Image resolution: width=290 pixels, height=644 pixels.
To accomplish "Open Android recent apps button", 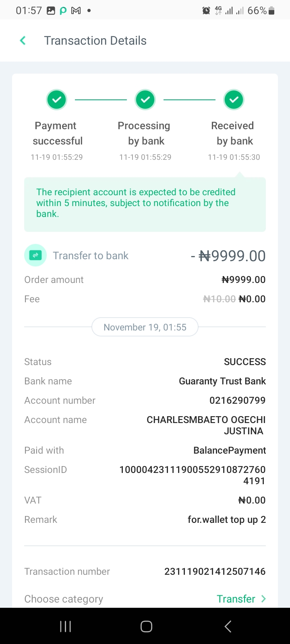I will coord(65,626).
